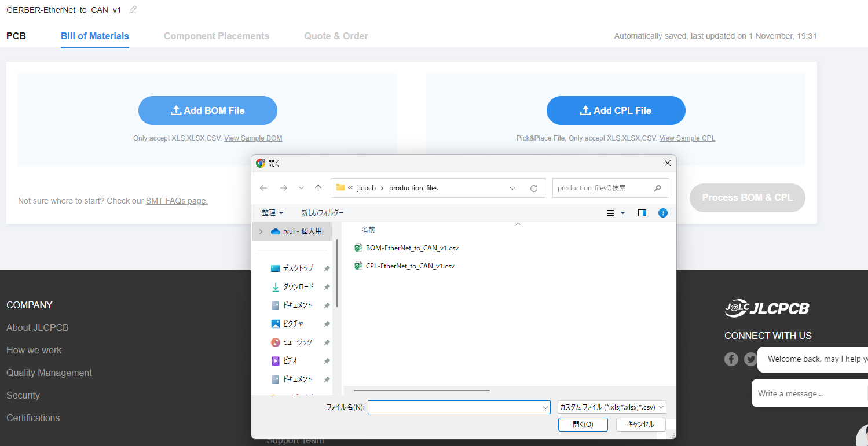The width and height of the screenshot is (868, 446).
Task: Open the View Sample CPL link
Action: (687, 138)
